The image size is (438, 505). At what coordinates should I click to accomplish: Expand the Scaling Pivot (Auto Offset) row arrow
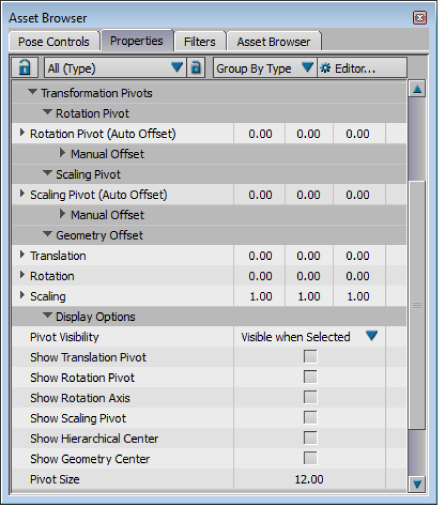click(x=22, y=194)
